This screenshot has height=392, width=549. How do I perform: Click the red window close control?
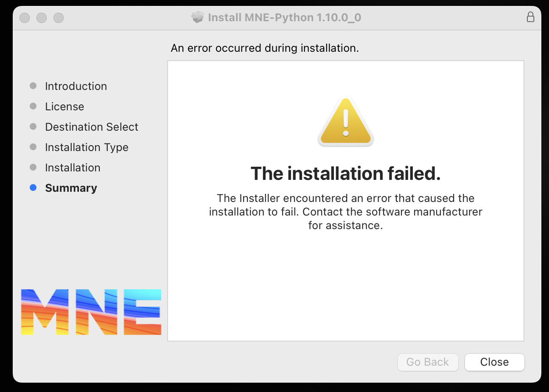click(x=25, y=17)
